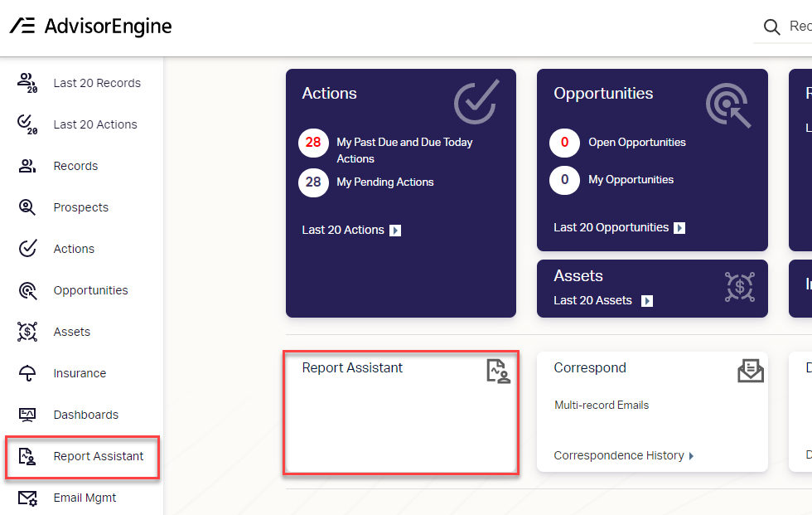This screenshot has height=515, width=812.
Task: Click the Actions card heading
Action: (x=330, y=93)
